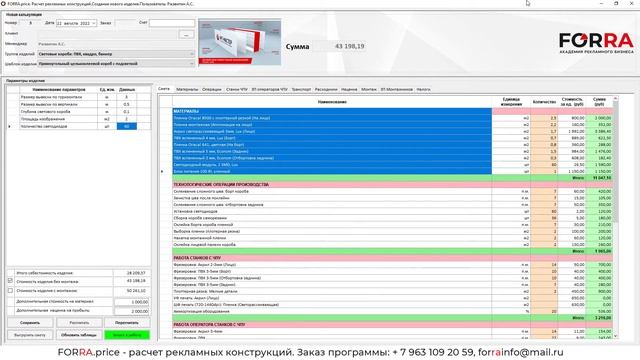The height and width of the screenshot is (360, 640).
Task: Select image area value 2
Action: coord(127,119)
